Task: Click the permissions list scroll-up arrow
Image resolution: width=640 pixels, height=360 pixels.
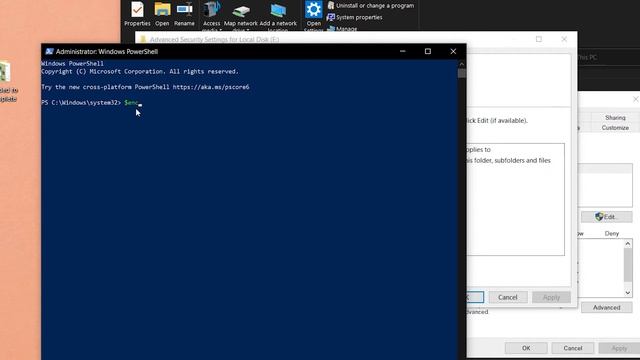Action: click(628, 244)
